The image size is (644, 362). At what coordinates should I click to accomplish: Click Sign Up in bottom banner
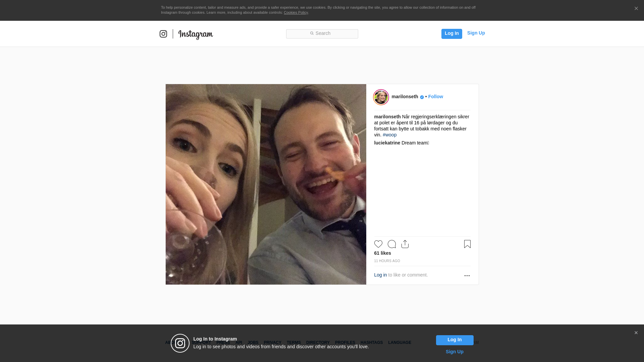click(454, 352)
